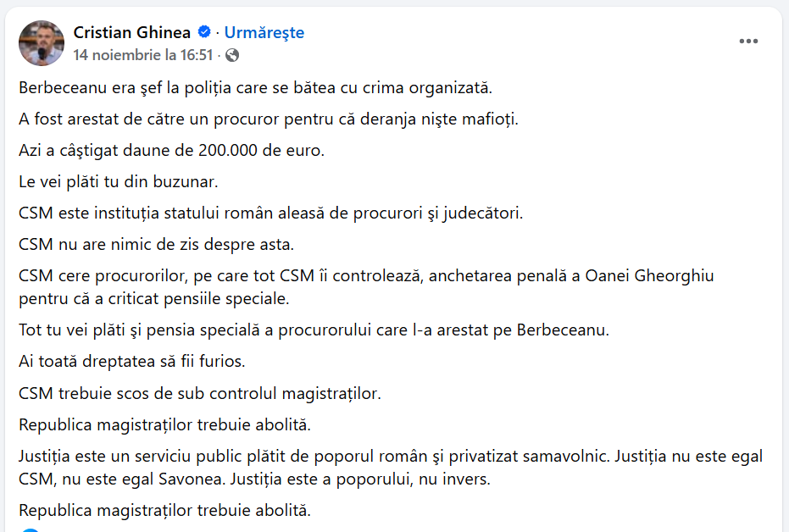The image size is (789, 532).
Task: Open Cristian Ghinea's profile picture
Action: (x=42, y=43)
